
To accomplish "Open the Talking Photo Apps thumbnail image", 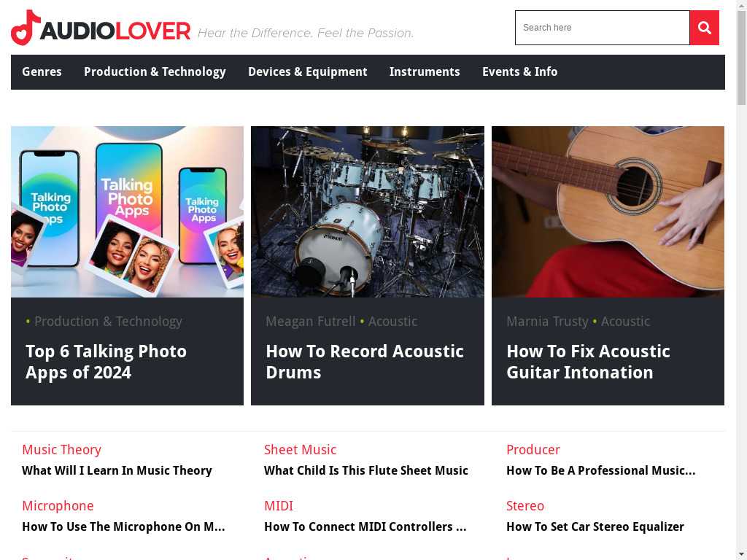I will (127, 212).
